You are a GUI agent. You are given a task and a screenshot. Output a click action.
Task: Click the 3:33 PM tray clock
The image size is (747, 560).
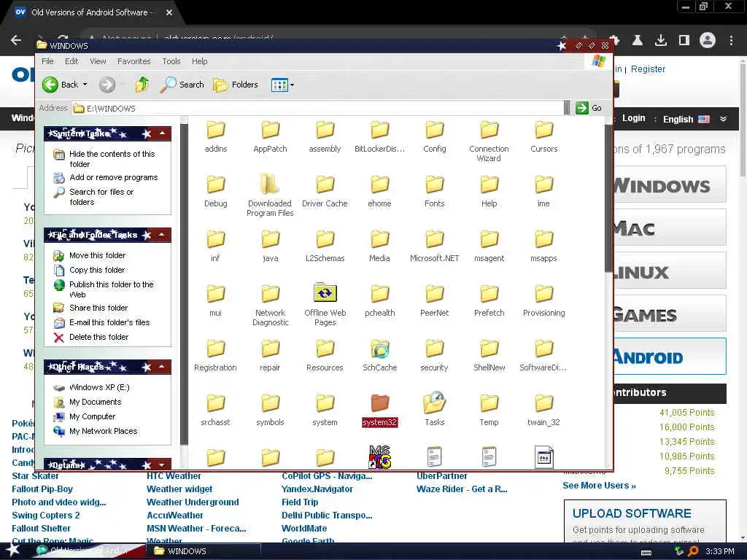click(720, 551)
